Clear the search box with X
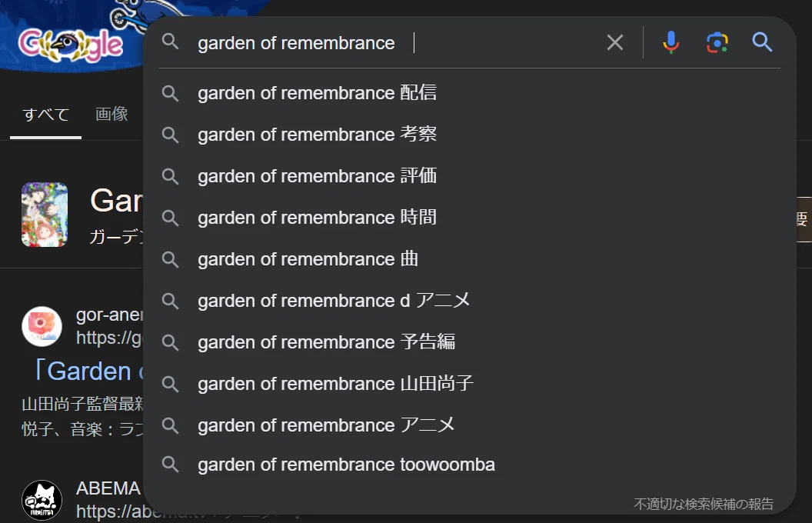Screen dimensions: 812x523 pos(614,42)
